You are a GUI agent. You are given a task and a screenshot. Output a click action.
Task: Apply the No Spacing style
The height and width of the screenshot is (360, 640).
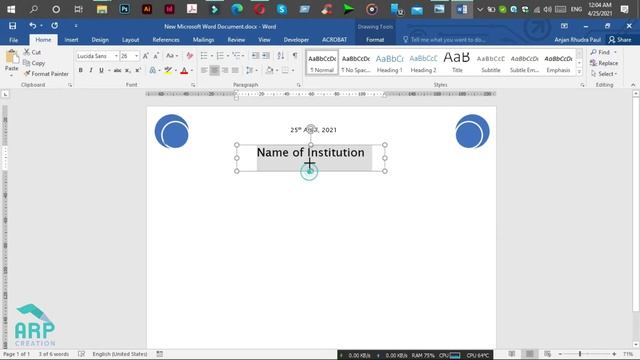click(x=356, y=62)
